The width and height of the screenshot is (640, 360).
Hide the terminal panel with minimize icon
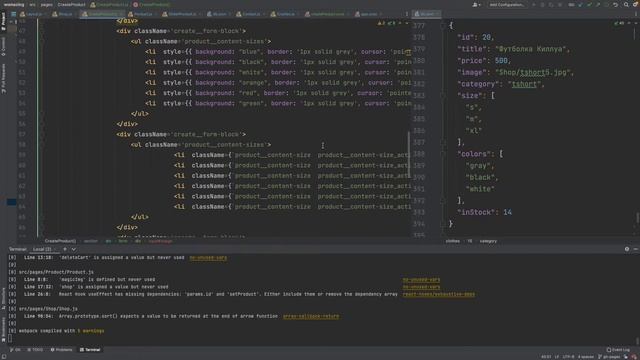tap(636, 249)
